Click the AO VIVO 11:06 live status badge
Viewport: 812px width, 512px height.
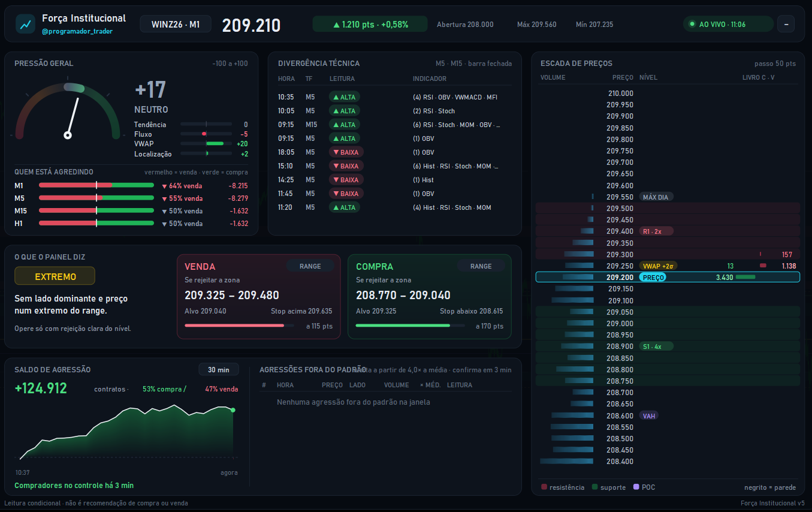click(x=728, y=24)
